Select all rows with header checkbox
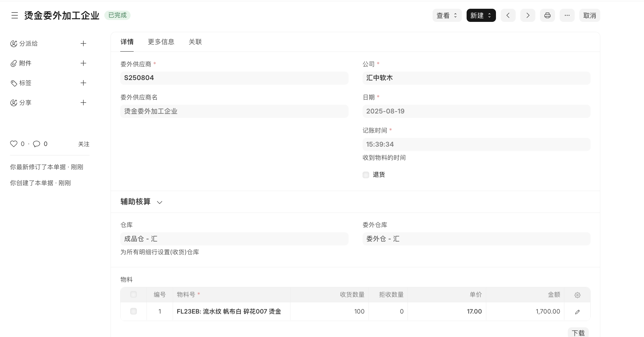Image resolution: width=644 pixels, height=337 pixels. coord(133,294)
